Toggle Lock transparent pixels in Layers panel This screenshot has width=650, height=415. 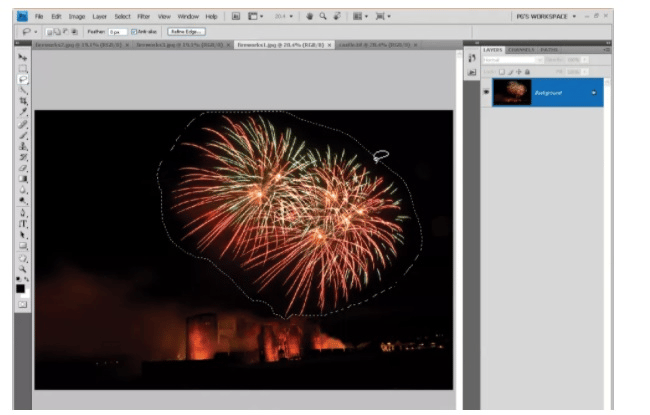coord(502,72)
